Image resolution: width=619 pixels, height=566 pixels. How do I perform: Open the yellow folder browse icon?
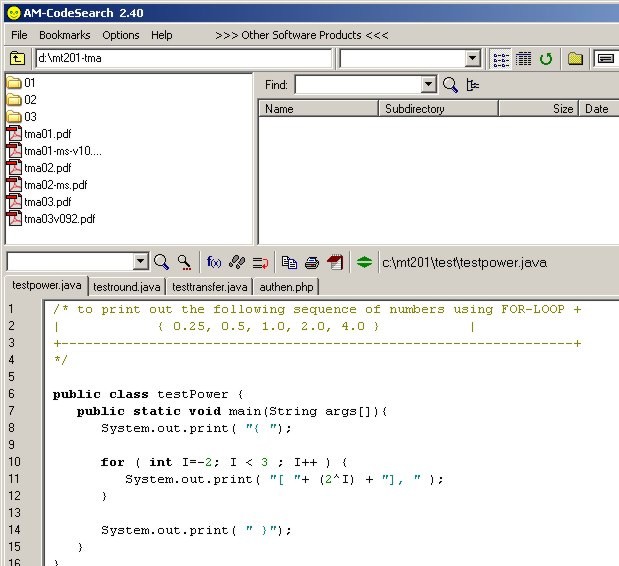click(575, 59)
